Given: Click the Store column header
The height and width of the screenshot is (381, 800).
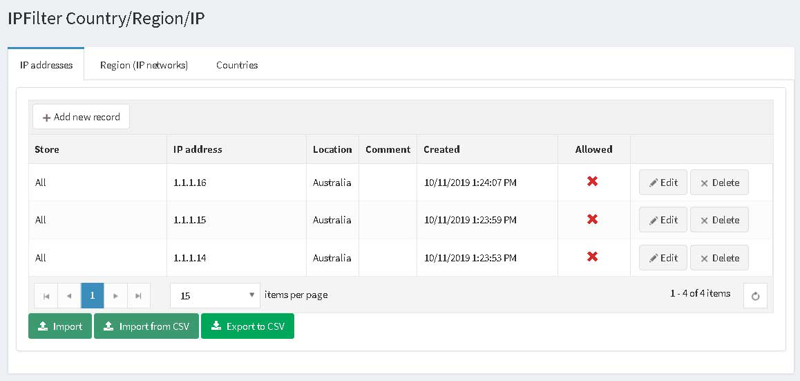Looking at the screenshot, I should coord(97,149).
